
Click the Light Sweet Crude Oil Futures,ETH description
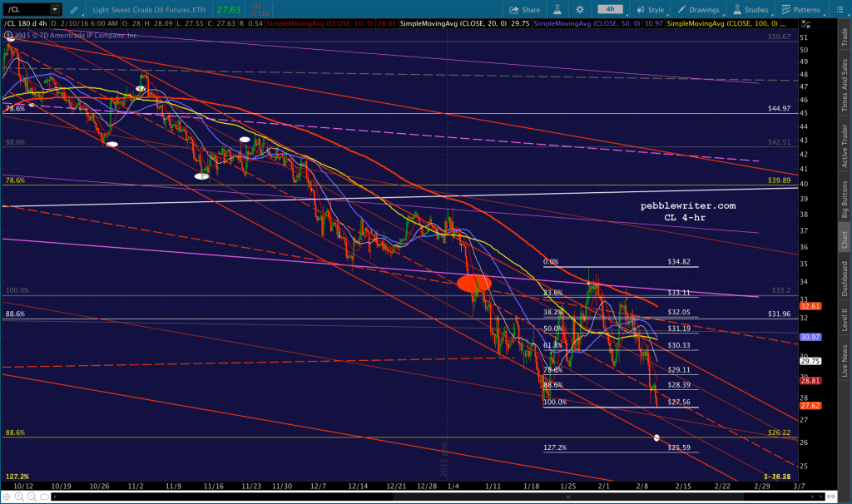149,10
